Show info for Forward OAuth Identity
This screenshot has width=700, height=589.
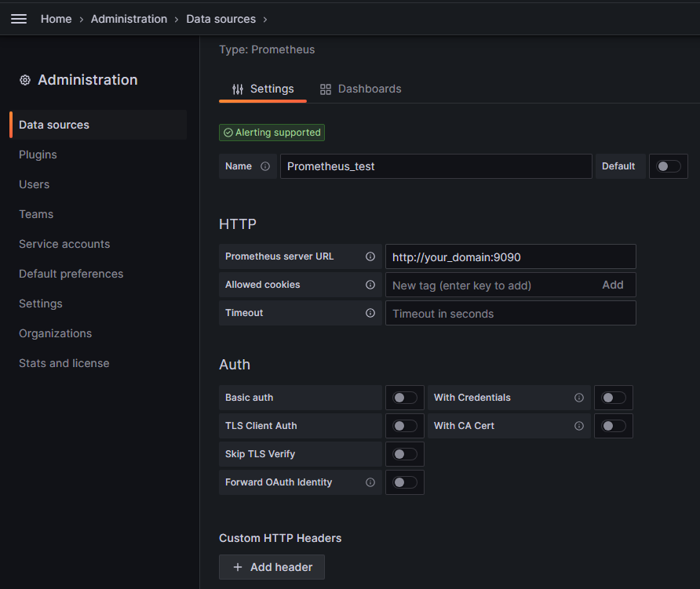pos(370,482)
